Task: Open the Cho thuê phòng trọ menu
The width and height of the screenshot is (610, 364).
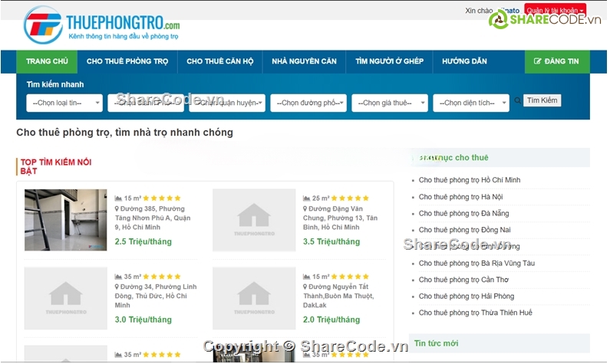Action: pyautogui.click(x=127, y=61)
